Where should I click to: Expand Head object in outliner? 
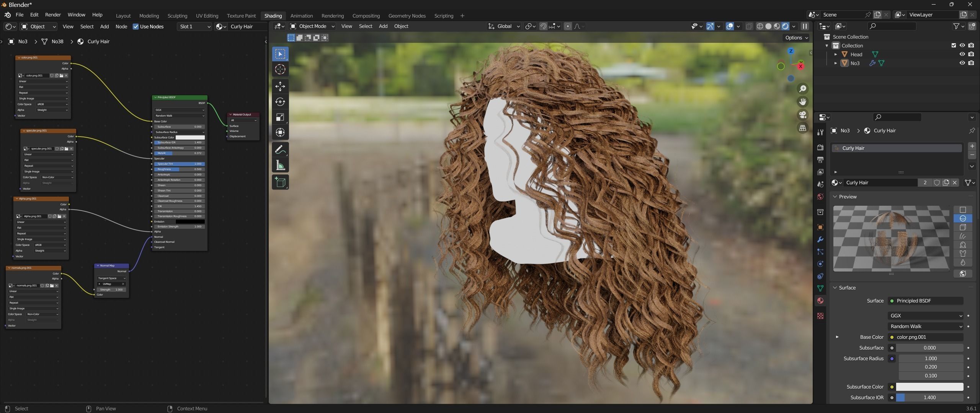[x=836, y=54]
